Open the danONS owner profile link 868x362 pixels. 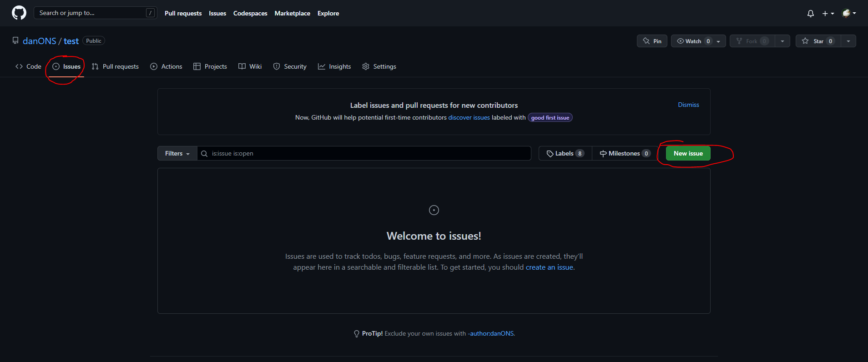(40, 41)
